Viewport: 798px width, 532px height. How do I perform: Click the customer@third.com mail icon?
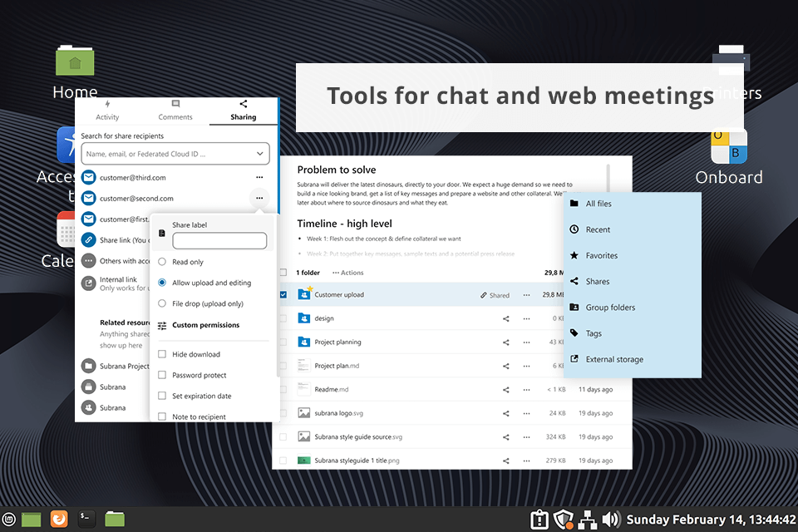89,177
